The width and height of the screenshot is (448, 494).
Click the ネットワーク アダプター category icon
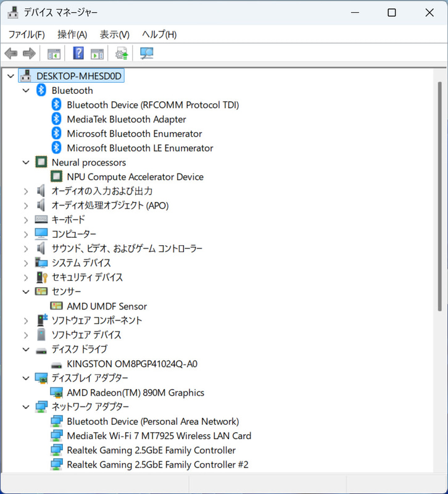(x=41, y=406)
